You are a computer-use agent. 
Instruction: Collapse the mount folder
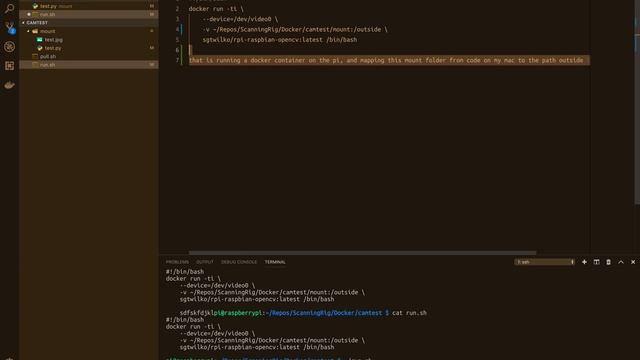pos(89,31)
